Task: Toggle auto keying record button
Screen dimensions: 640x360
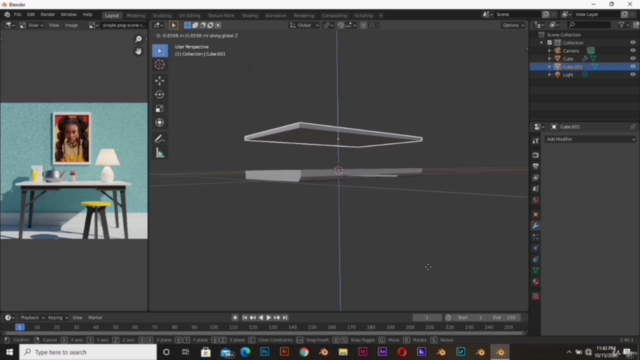Action: coord(235,318)
